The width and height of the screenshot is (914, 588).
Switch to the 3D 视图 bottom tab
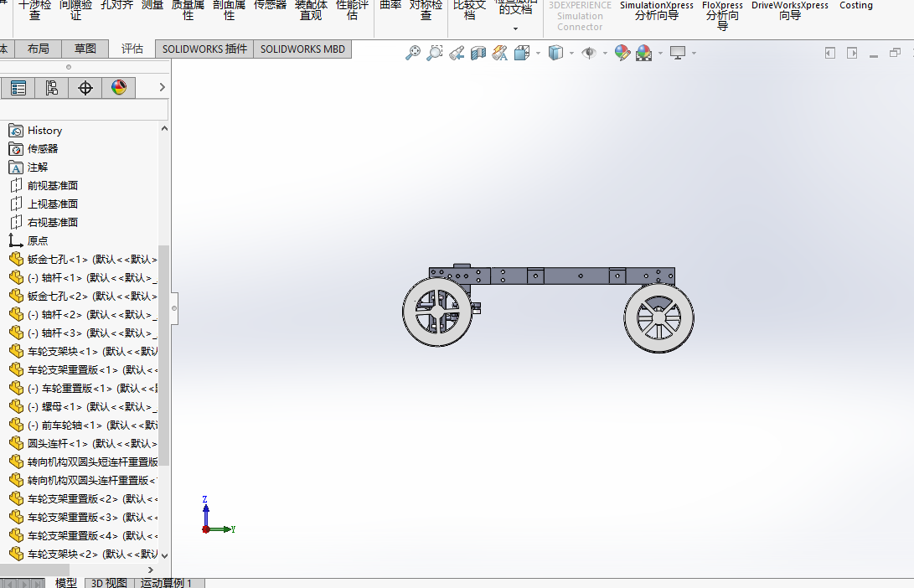[109, 583]
